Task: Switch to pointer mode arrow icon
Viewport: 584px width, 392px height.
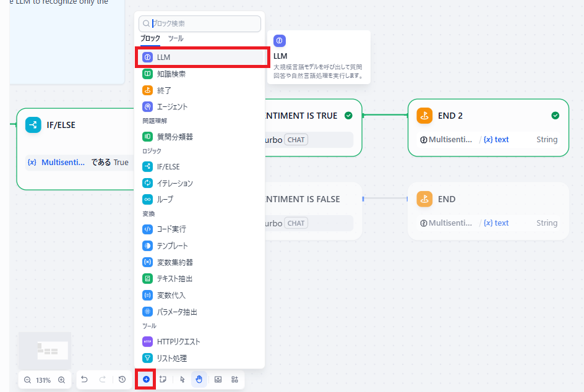Action: click(182, 380)
